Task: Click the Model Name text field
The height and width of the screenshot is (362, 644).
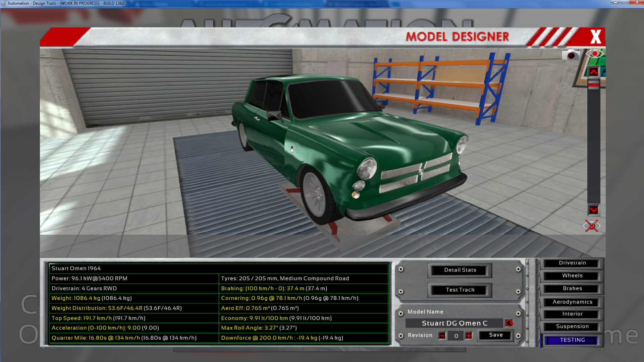Action: 454,323
